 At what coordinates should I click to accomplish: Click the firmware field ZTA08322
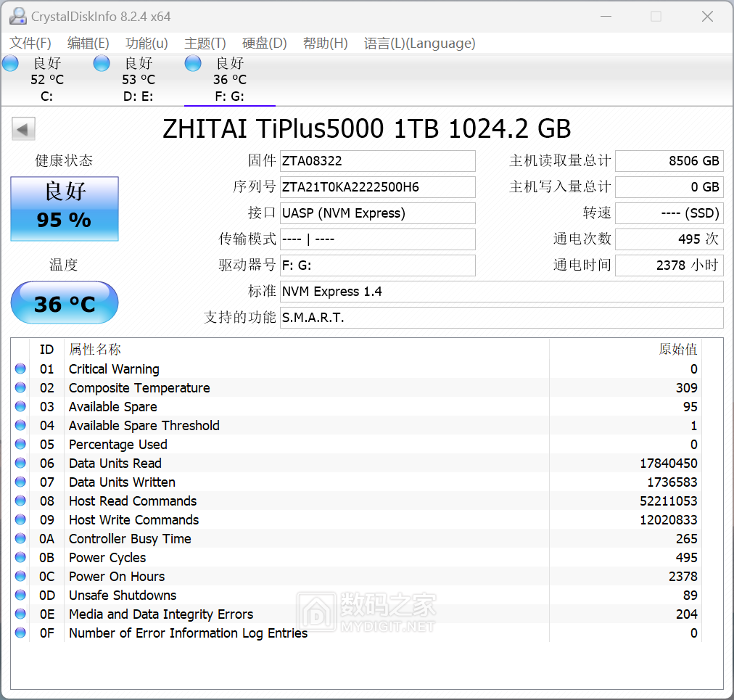tap(378, 160)
